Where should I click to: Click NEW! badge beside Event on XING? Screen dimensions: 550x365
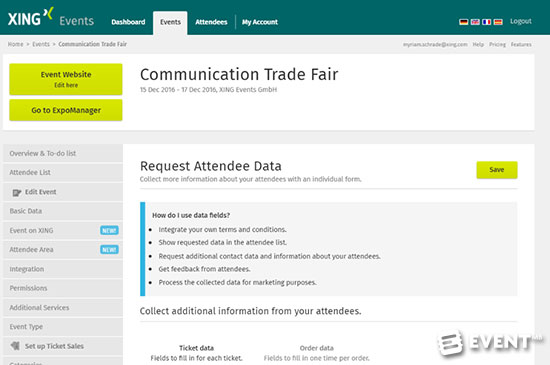coord(109,230)
